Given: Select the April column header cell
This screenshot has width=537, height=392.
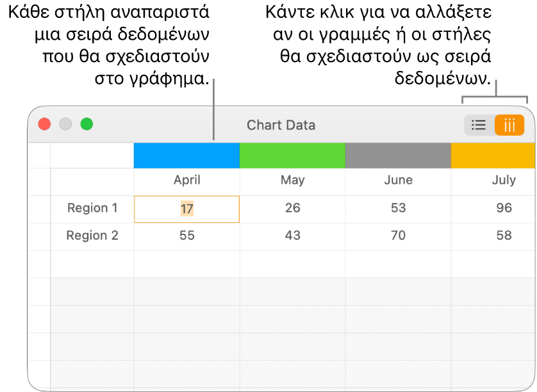Looking at the screenshot, I should (x=186, y=181).
